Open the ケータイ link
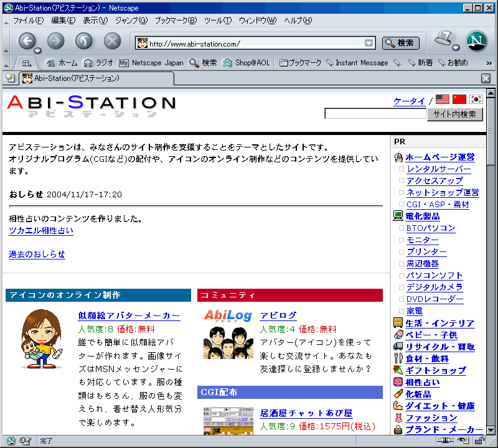Viewport: 498px width, 448px height. pos(409,101)
